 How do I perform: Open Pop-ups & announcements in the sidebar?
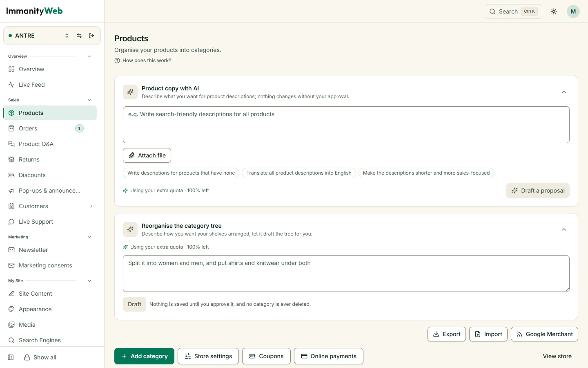tap(50, 191)
